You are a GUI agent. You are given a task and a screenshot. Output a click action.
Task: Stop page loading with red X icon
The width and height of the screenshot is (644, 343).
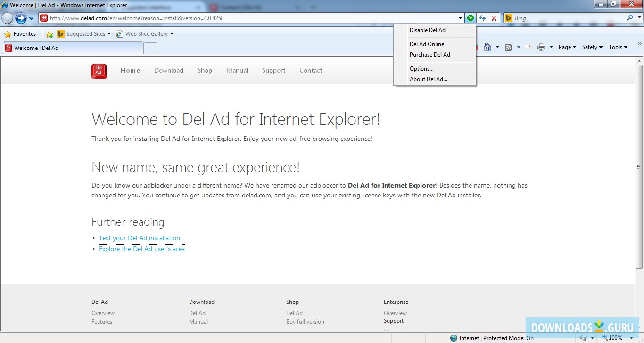coord(494,18)
